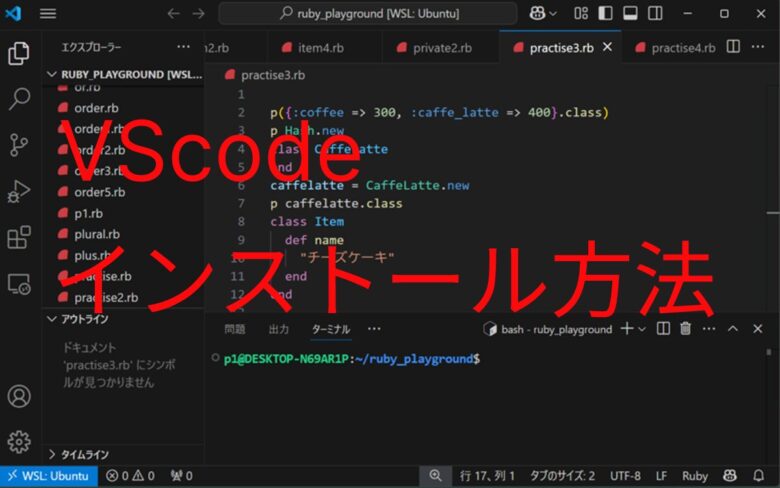Switch to the 出力 panel tab
780x488 pixels.
(x=279, y=329)
